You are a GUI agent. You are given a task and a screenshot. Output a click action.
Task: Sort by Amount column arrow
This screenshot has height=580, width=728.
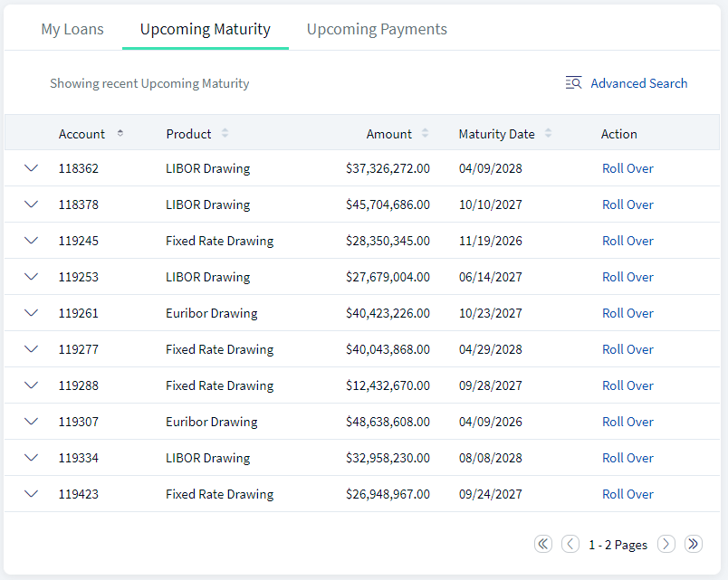425,133
